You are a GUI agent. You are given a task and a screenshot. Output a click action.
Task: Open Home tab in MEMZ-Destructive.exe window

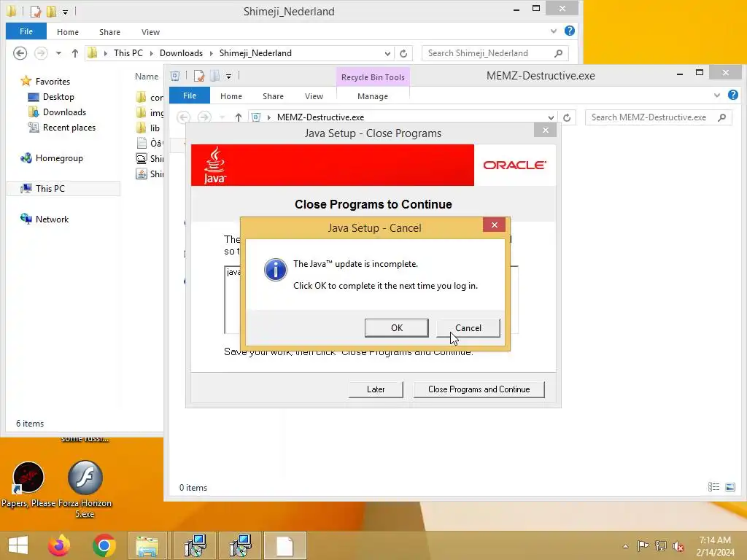point(231,96)
